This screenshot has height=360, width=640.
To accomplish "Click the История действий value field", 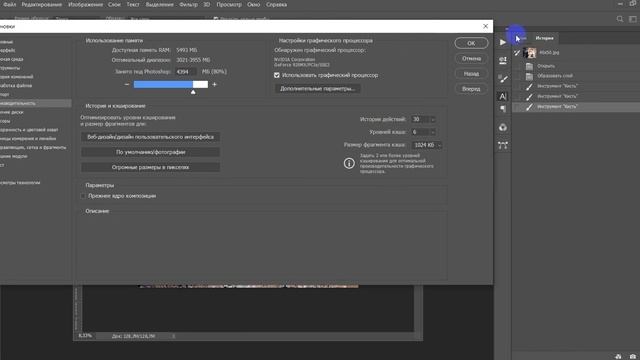I will coord(420,120).
